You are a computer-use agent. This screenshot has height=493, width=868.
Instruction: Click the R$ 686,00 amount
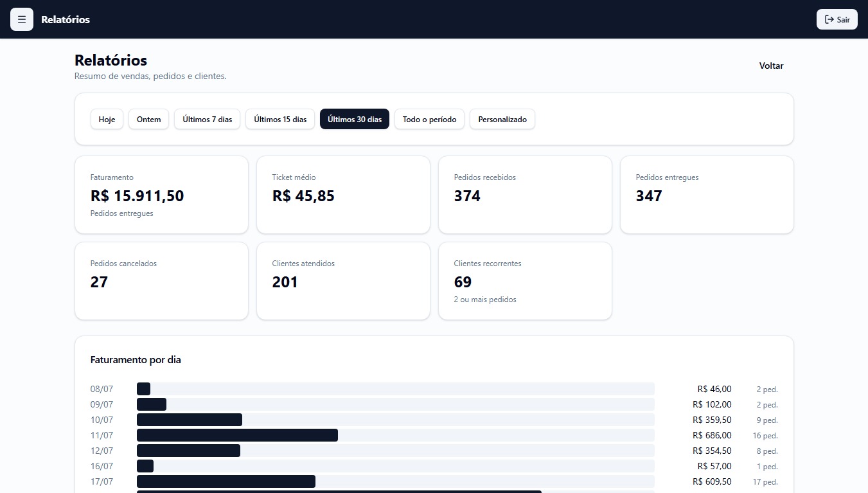pyautogui.click(x=712, y=435)
